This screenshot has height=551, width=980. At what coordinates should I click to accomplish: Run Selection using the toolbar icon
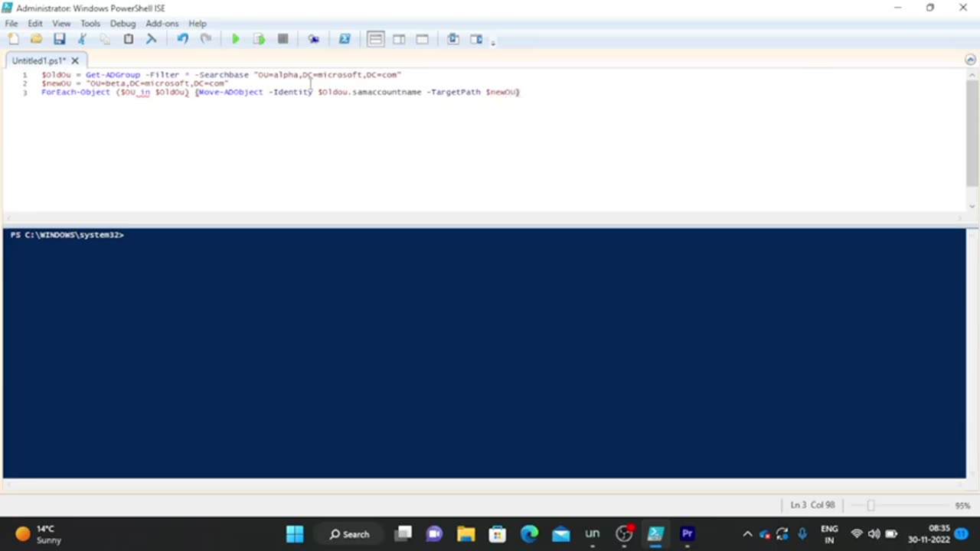click(x=259, y=39)
